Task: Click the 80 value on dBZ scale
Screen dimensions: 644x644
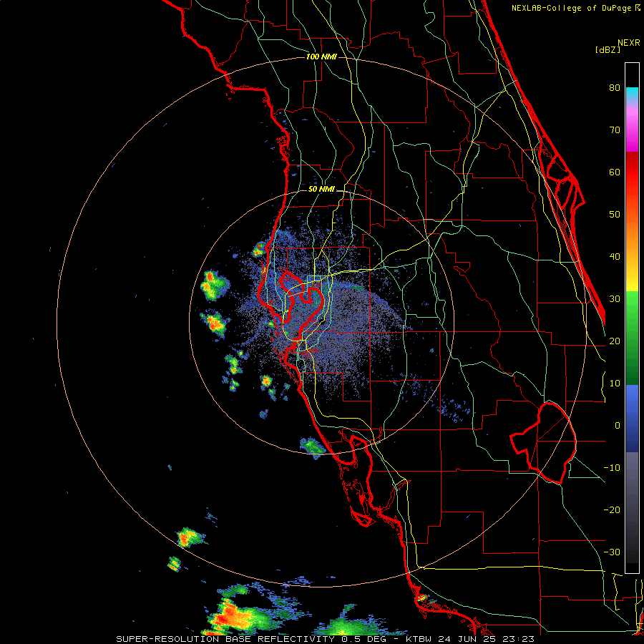Action: click(615, 88)
